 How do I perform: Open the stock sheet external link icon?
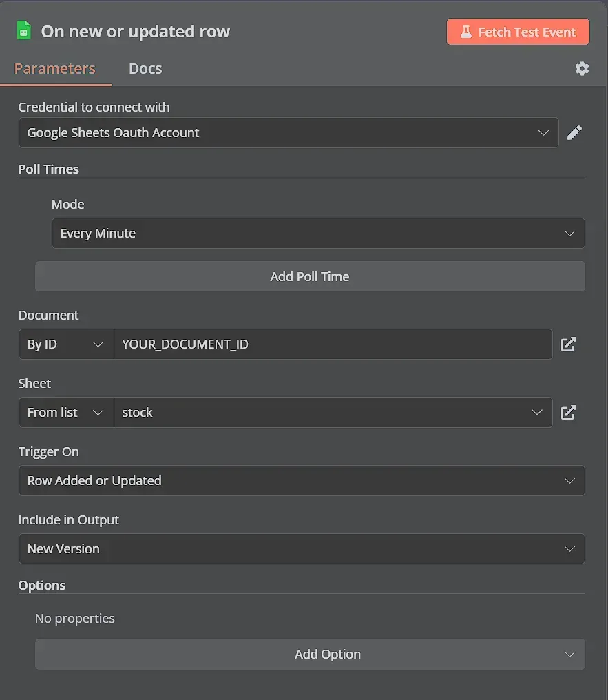click(568, 413)
